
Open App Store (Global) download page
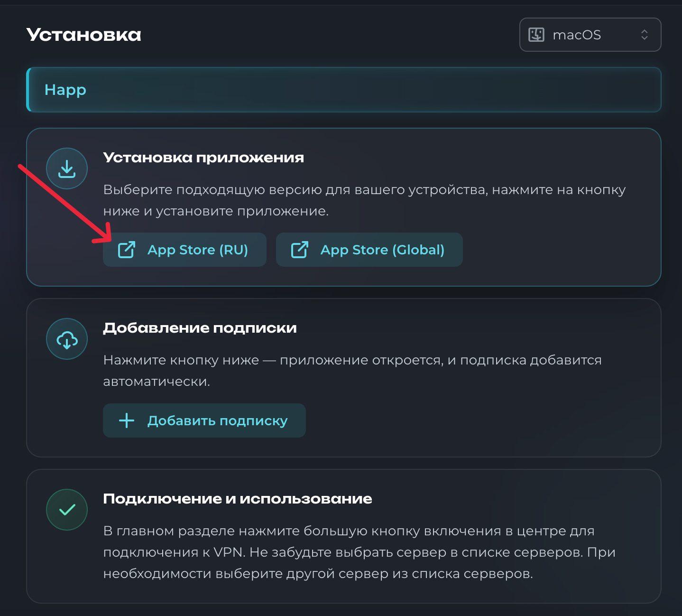tap(369, 249)
